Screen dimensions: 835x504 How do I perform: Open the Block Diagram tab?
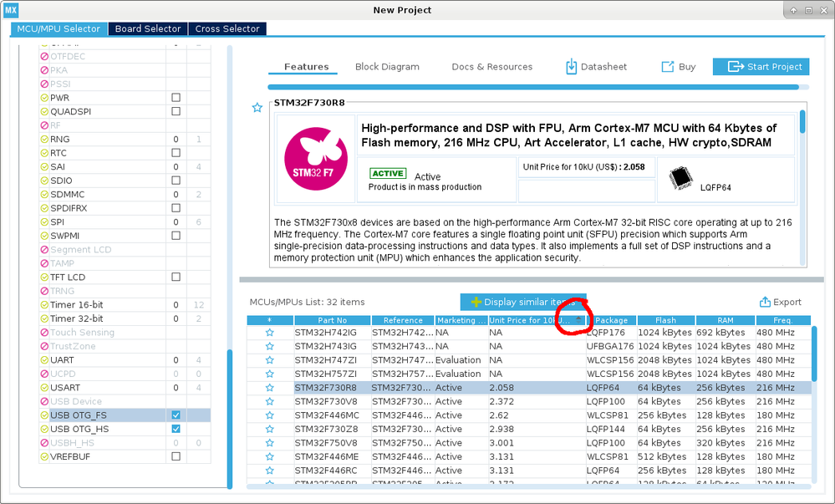pyautogui.click(x=387, y=67)
